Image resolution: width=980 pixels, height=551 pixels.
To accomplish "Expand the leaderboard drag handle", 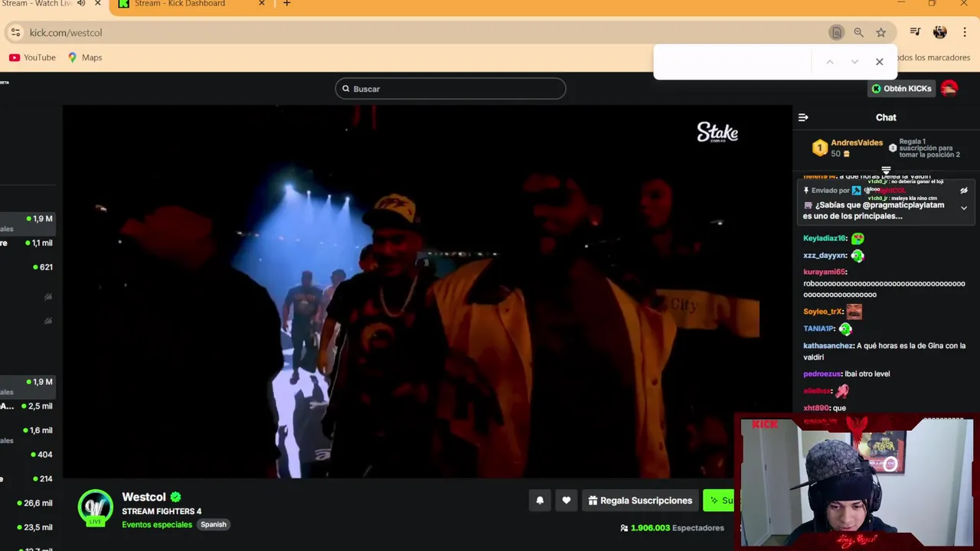I will (x=886, y=171).
